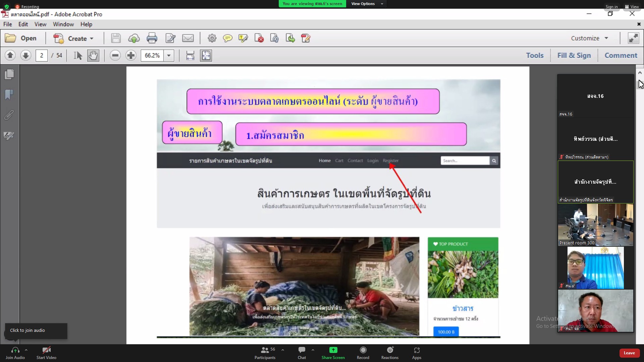
Task: Open the View menu in Acrobat
Action: pyautogui.click(x=40, y=24)
